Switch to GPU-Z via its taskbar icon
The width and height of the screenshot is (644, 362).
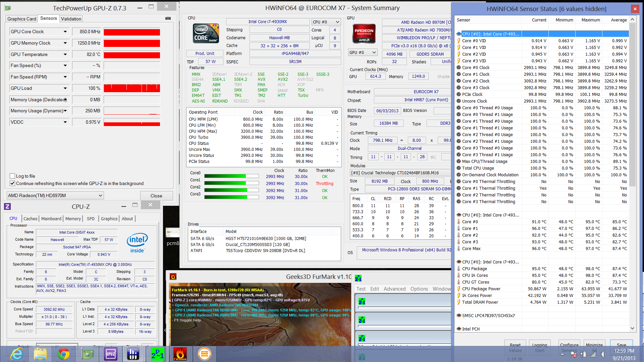coord(87,354)
